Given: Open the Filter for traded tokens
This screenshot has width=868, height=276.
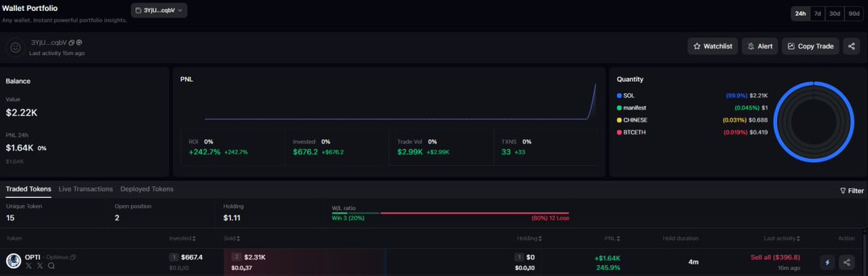Looking at the screenshot, I should tap(851, 191).
